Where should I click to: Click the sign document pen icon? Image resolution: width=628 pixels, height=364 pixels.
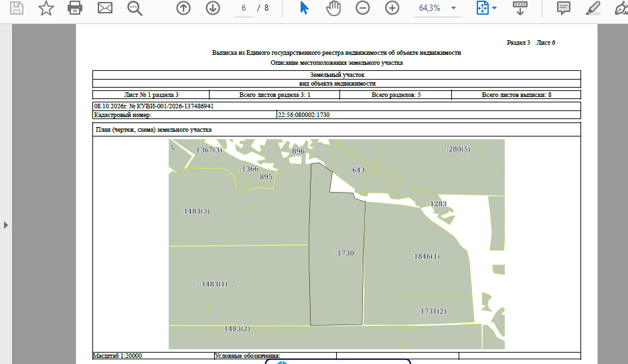coord(621,8)
